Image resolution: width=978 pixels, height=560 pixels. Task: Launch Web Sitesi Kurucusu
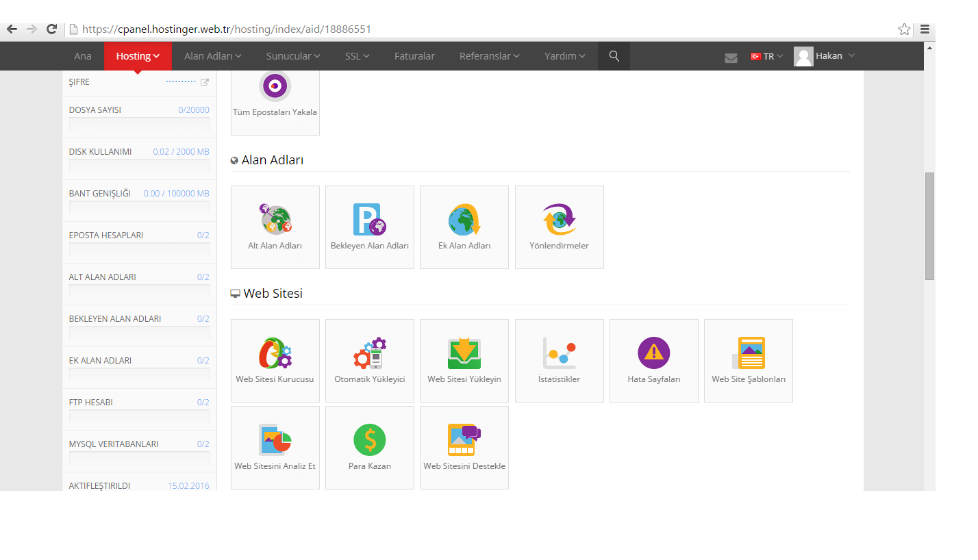(275, 361)
